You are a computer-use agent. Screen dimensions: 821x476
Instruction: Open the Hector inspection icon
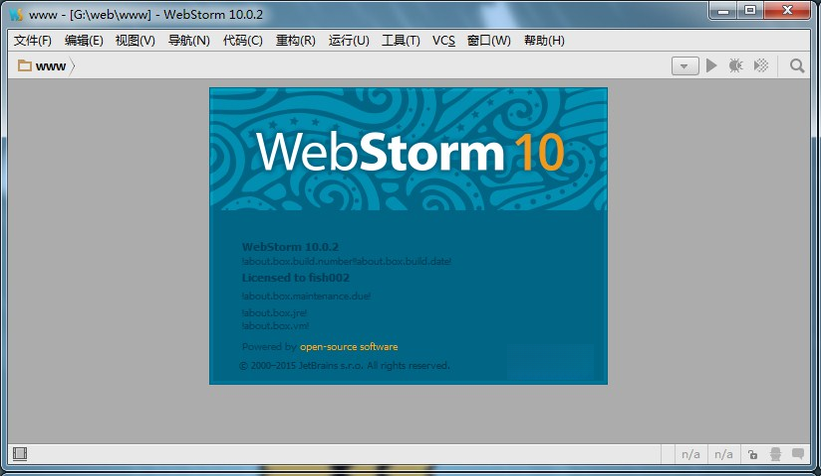[775, 454]
